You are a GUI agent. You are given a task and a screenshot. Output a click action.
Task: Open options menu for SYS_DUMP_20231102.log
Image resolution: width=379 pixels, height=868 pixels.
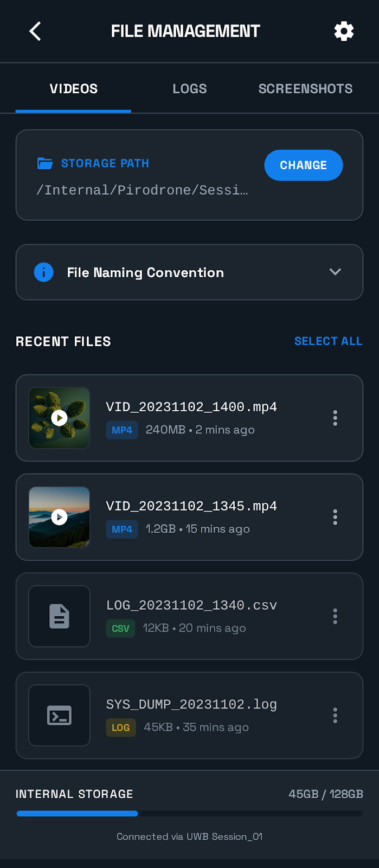335,716
